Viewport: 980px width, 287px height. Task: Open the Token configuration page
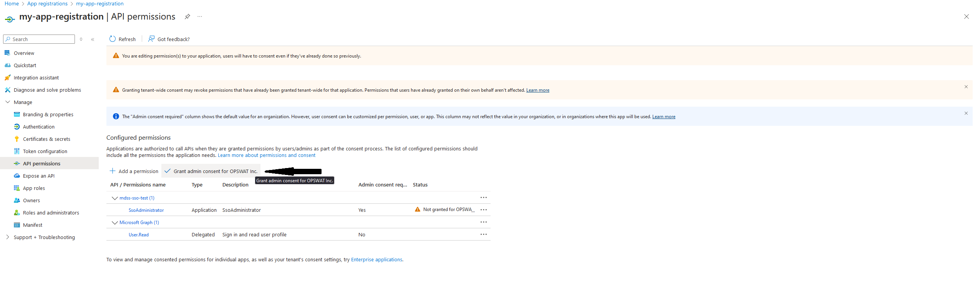[x=45, y=151]
